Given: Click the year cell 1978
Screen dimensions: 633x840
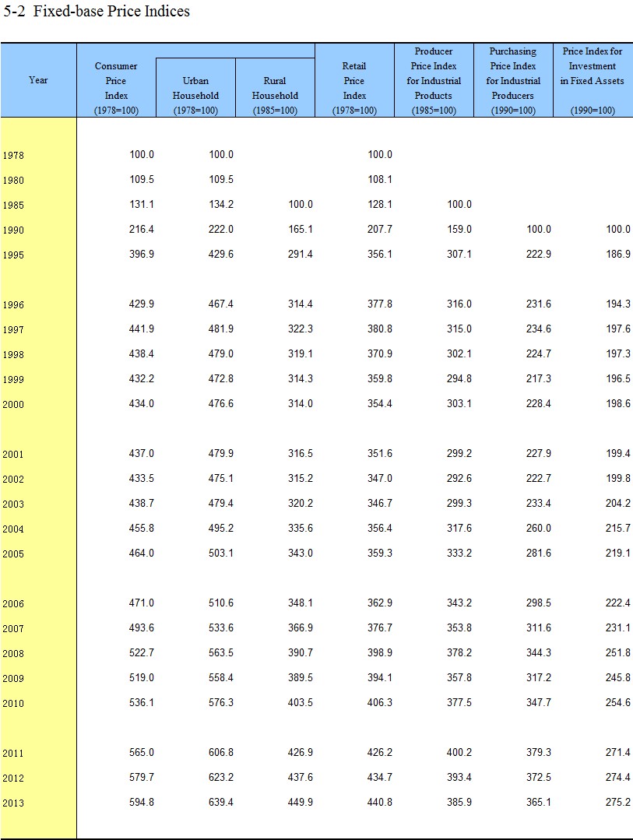Looking at the screenshot, I should pyautogui.click(x=13, y=156).
